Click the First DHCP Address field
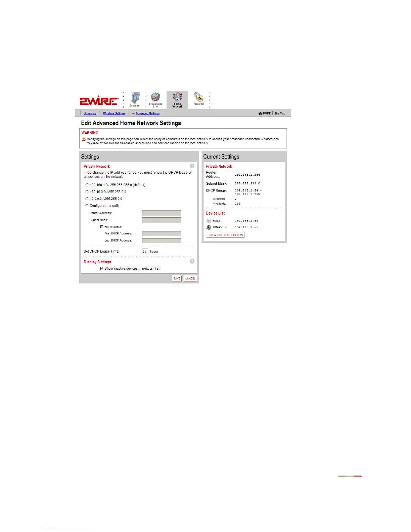Image resolution: width=411 pixels, height=532 pixels. [162, 233]
